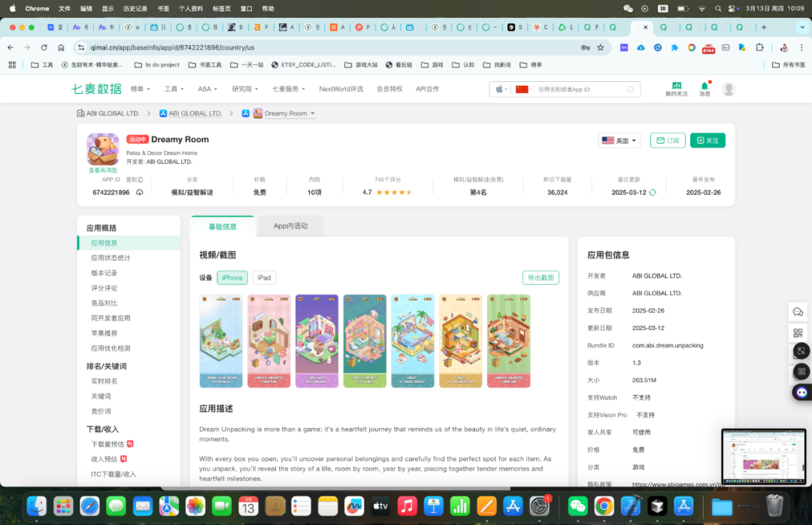Expand the ASA nav dropdown
The image size is (812, 525).
[208, 90]
